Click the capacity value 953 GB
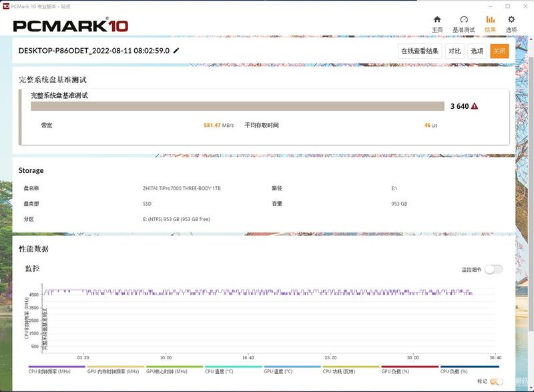Viewport: 534px width, 392px height. point(399,204)
